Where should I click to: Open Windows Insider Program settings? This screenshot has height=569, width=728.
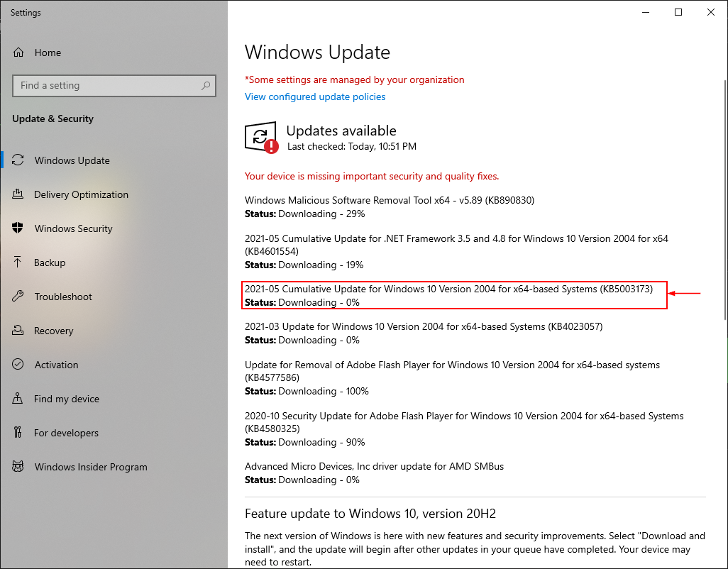(x=90, y=467)
